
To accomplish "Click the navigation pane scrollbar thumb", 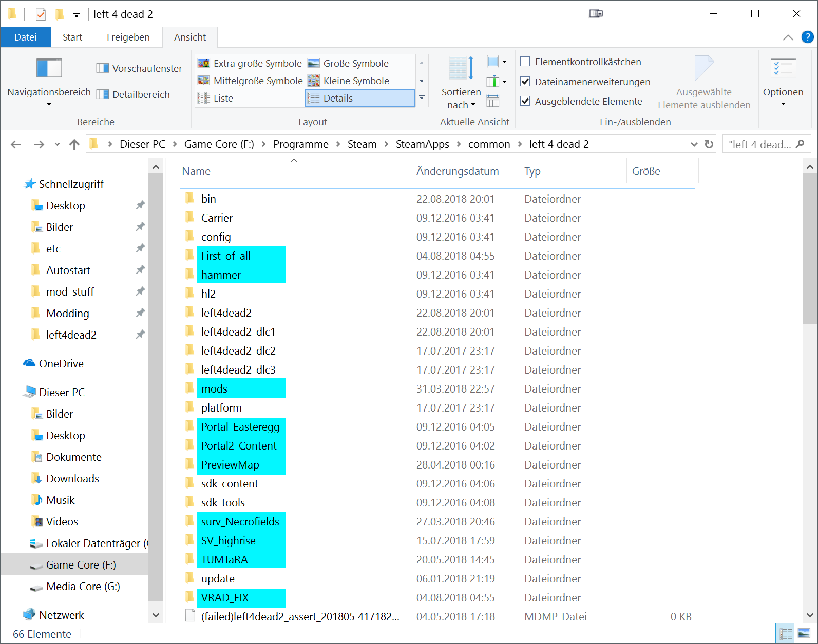I will tap(156, 387).
